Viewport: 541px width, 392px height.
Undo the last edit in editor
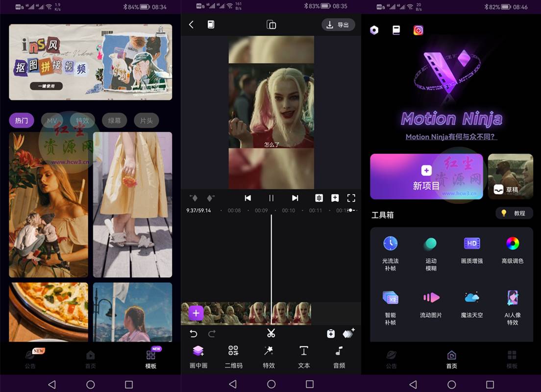pos(194,334)
